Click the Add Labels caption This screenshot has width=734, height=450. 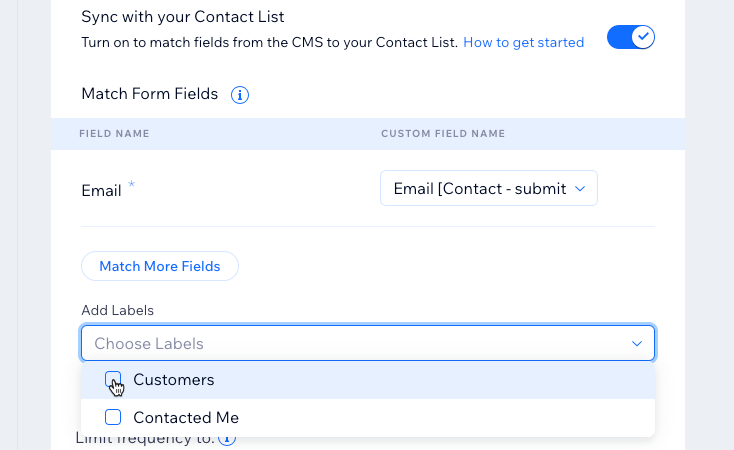click(x=117, y=310)
